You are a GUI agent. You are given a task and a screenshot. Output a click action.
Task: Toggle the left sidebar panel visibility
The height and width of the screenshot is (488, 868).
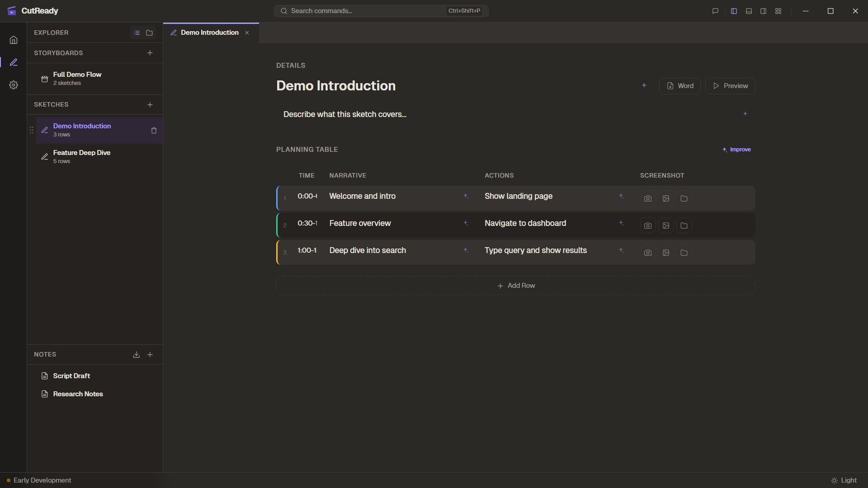[734, 11]
